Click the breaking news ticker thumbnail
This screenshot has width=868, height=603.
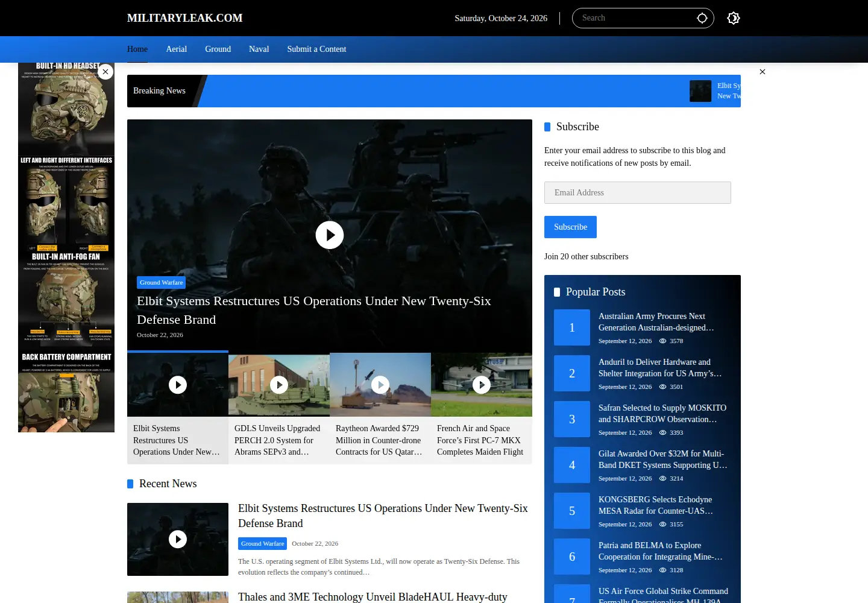(700, 91)
